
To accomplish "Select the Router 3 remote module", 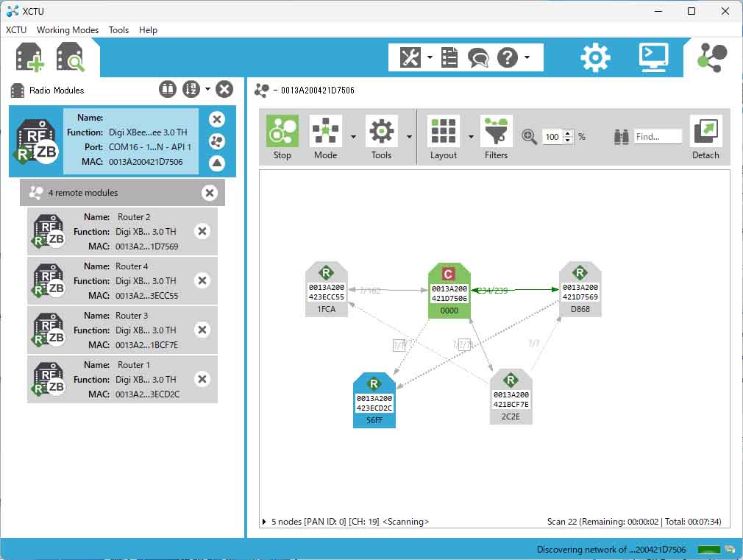I will (121, 330).
